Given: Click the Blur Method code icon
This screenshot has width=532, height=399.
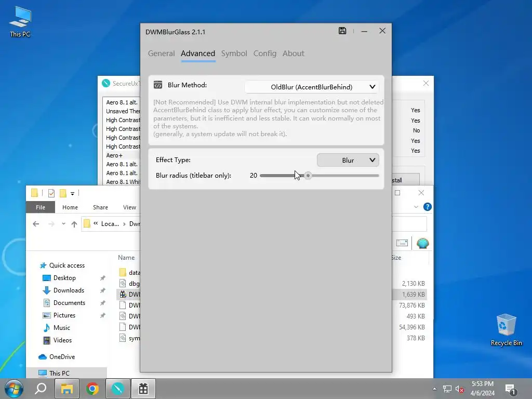Looking at the screenshot, I should pos(158,85).
